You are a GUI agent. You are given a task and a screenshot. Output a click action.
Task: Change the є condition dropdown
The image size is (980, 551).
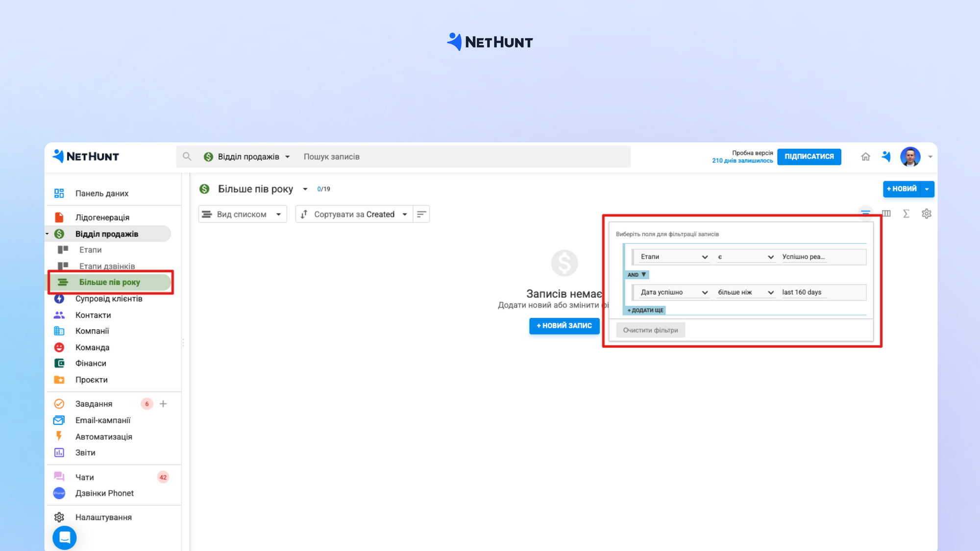pyautogui.click(x=746, y=257)
